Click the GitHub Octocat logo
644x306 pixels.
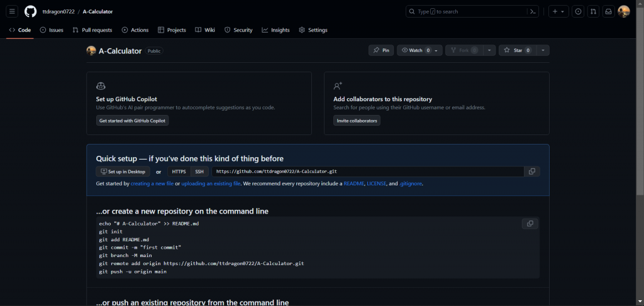click(x=30, y=11)
